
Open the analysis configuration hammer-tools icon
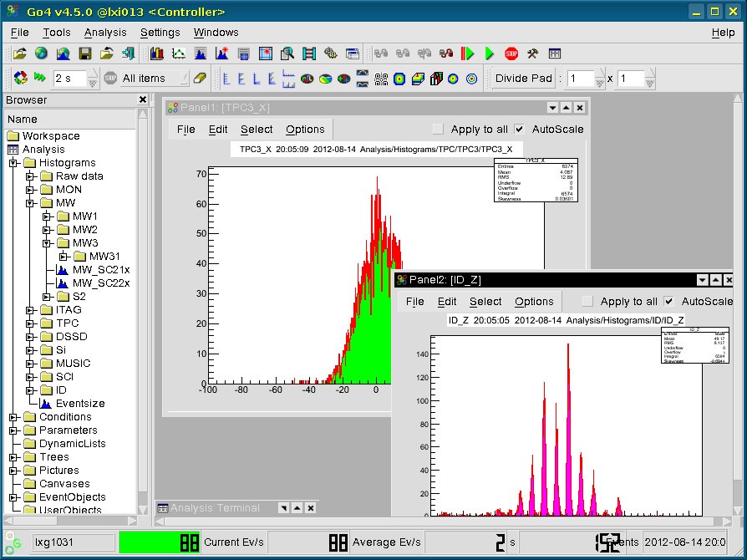[532, 53]
